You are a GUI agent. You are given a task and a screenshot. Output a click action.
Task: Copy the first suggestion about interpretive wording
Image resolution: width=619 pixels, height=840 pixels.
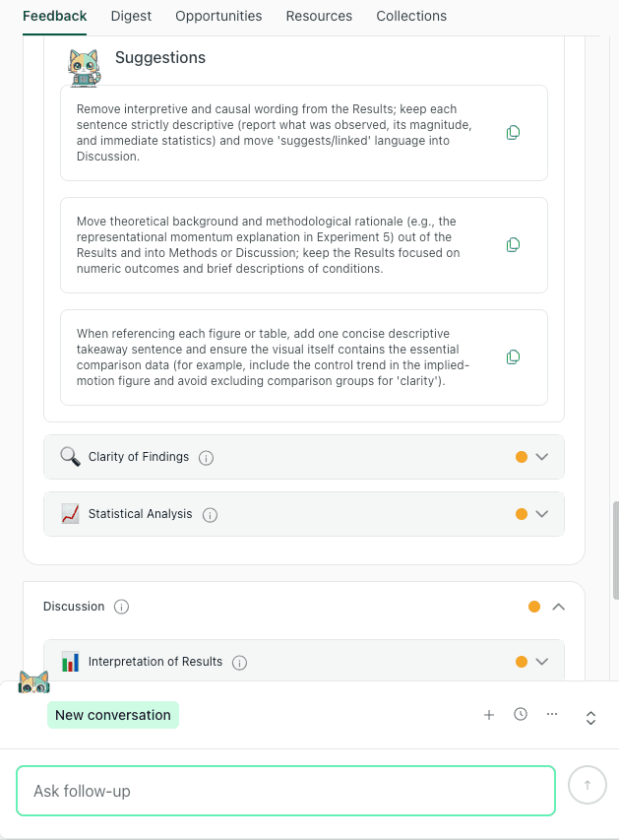[x=513, y=132]
